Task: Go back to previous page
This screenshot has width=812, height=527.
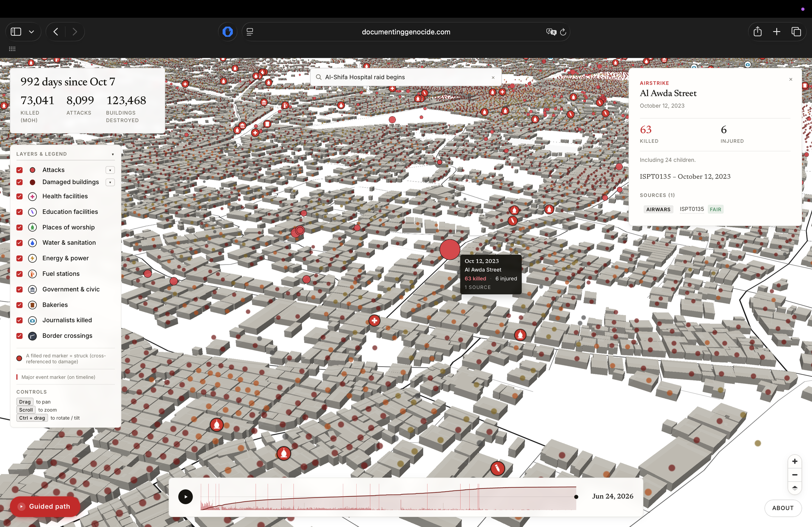Action: pos(56,32)
